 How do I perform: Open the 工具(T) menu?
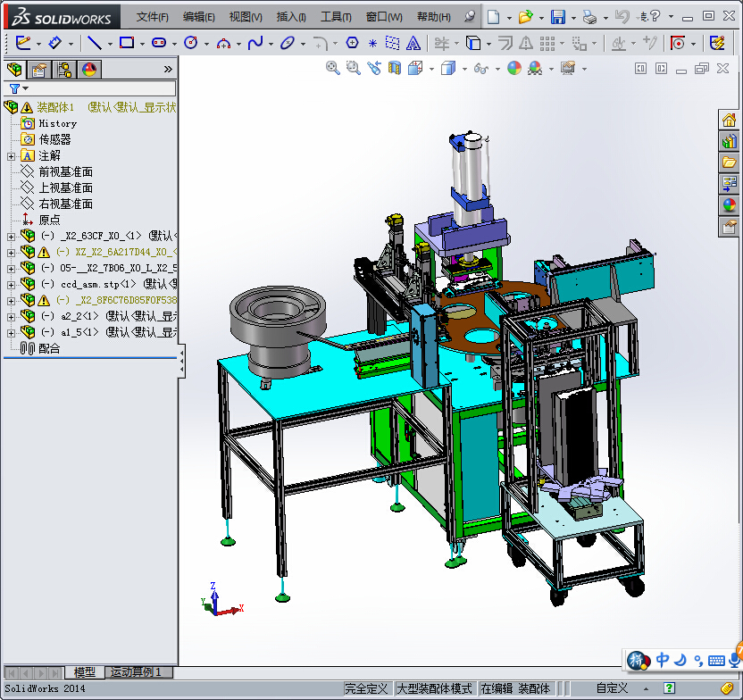[x=336, y=17]
